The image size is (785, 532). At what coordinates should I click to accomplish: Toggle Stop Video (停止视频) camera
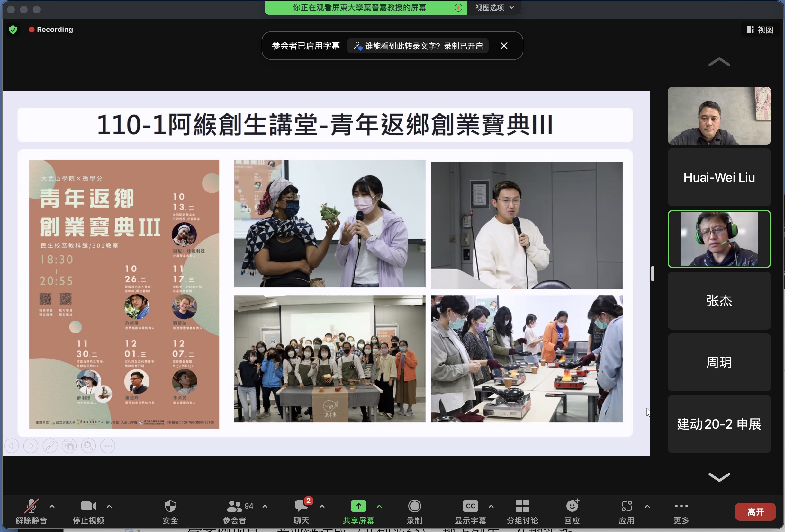(88, 506)
